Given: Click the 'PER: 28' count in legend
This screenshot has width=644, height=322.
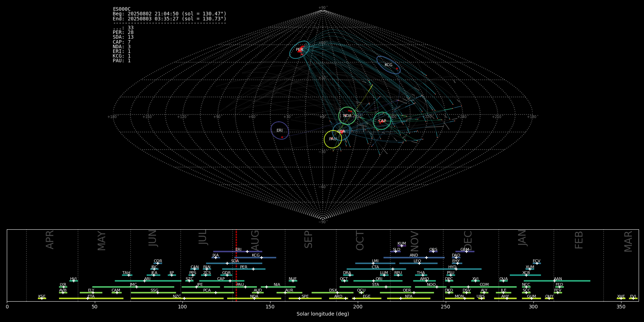Looking at the screenshot, I should [123, 33].
